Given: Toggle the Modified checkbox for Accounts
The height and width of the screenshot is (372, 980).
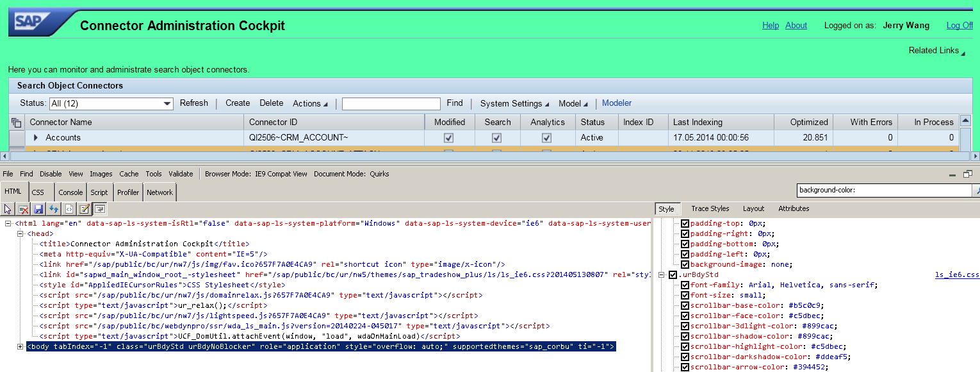Looking at the screenshot, I should point(449,137).
